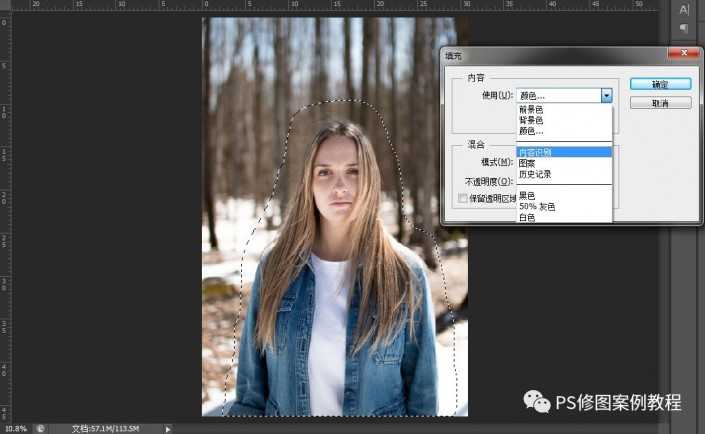Click the 10.8% zoom field
This screenshot has width=705, height=434.
click(x=16, y=429)
